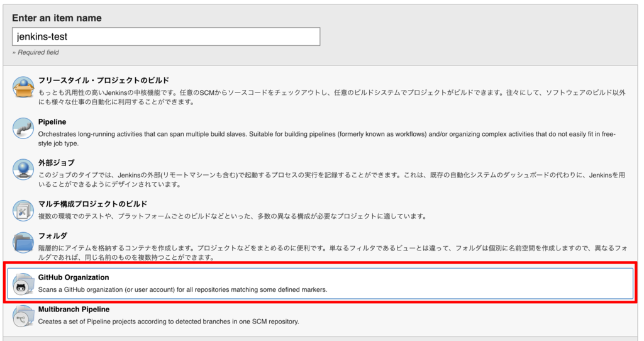Choose the GitHub Organization title
The width and height of the screenshot is (644, 341).
74,277
